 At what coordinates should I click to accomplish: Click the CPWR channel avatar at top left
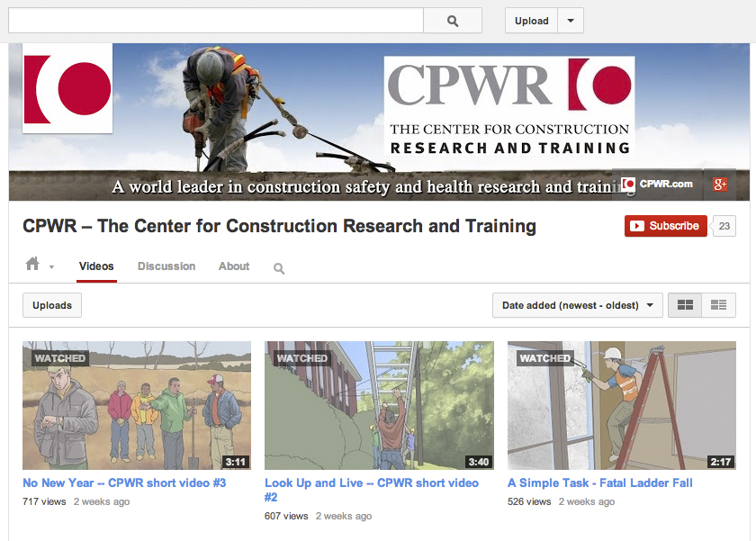tap(67, 89)
